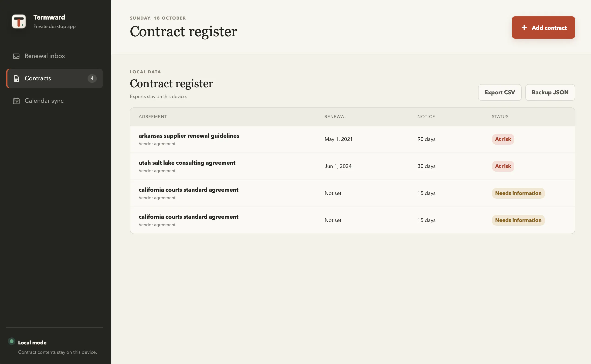Click the At risk badge for arkansas contract
Viewport: 591px width, 364px height.
click(503, 139)
